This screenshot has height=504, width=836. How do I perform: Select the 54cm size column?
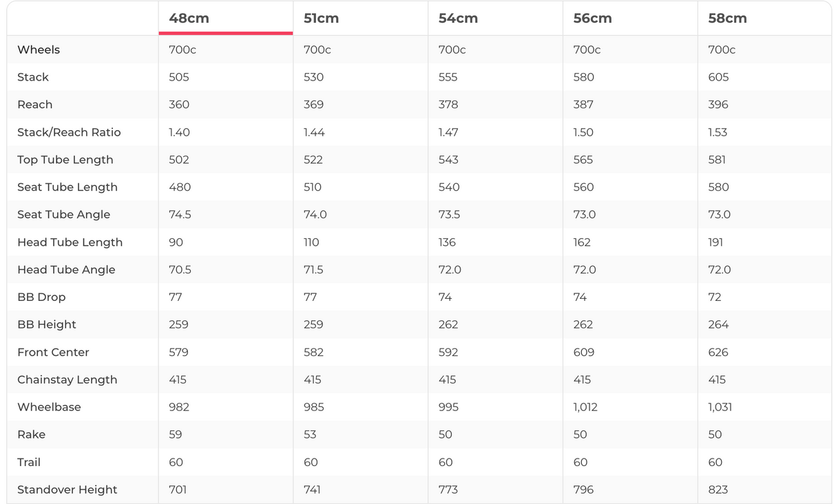(458, 19)
